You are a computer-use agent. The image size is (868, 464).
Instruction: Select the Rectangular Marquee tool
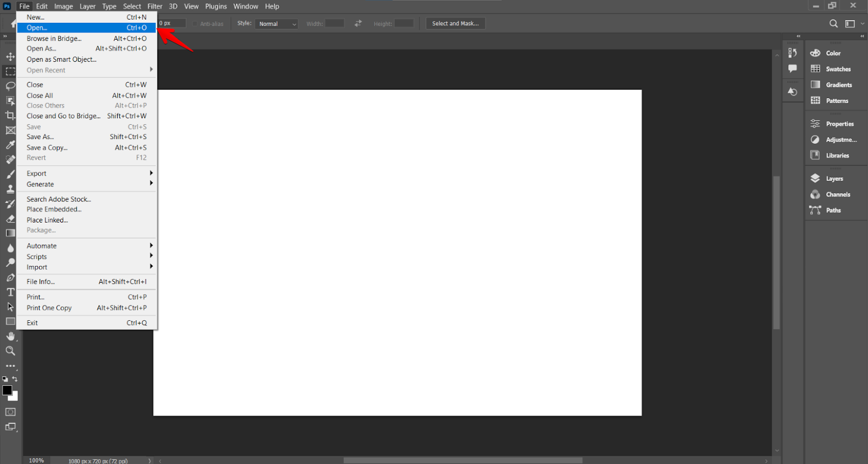click(x=10, y=72)
